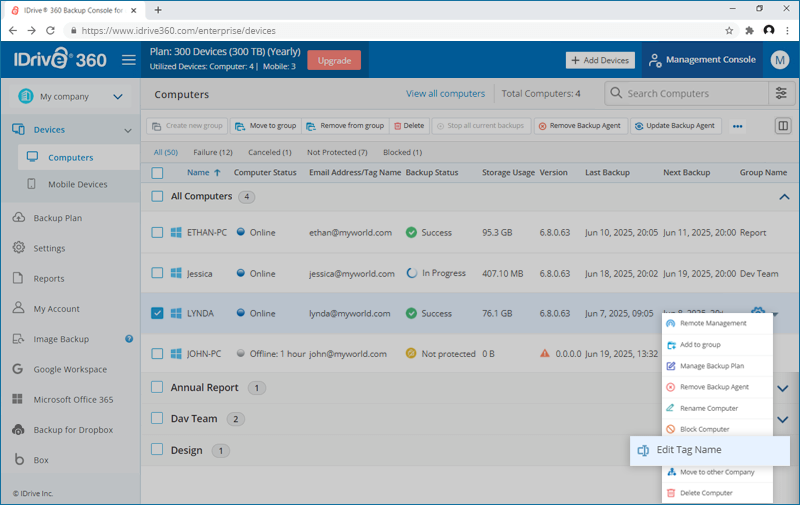This screenshot has height=505, width=800.
Task: Check the Jessica row checkbox
Action: tap(157, 273)
